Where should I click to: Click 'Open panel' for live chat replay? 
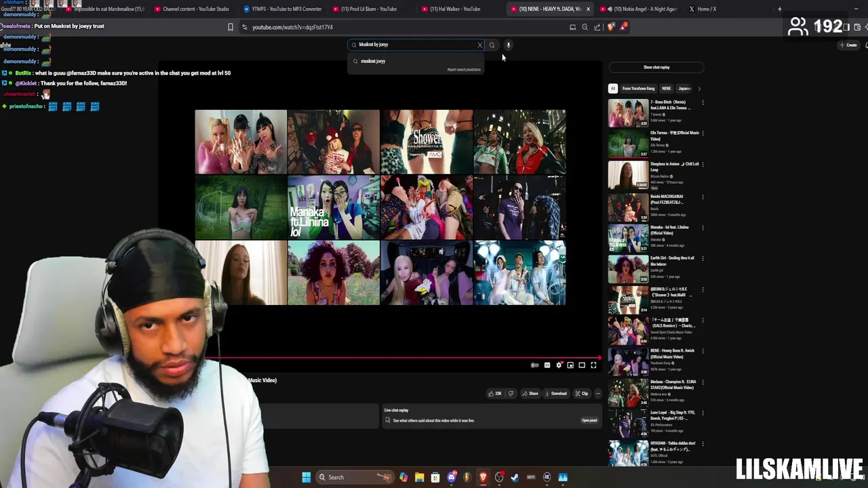click(x=589, y=420)
